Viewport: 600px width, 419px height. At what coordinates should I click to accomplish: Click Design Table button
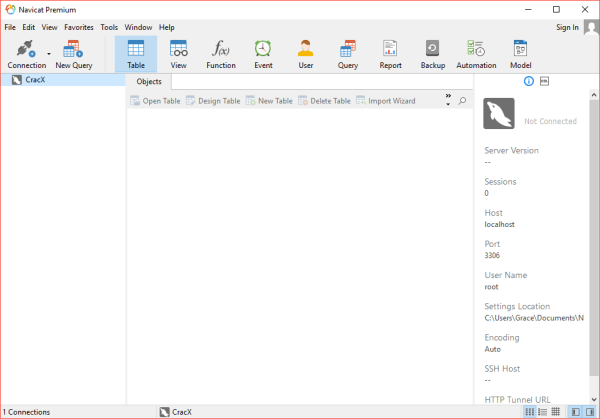click(x=213, y=101)
